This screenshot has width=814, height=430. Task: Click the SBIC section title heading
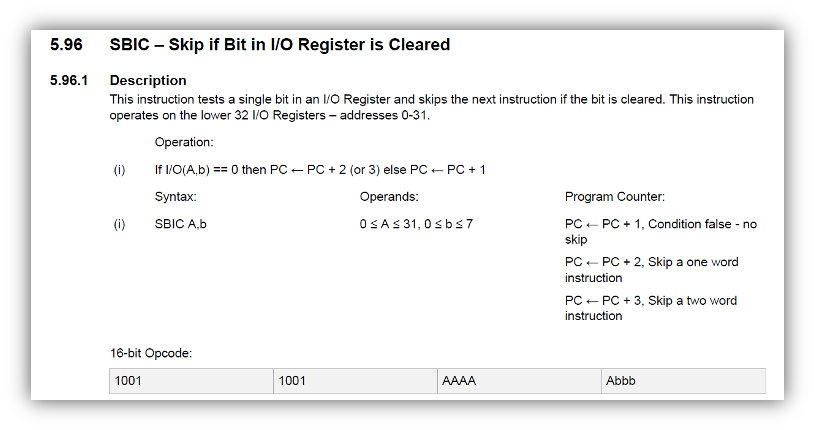click(279, 45)
